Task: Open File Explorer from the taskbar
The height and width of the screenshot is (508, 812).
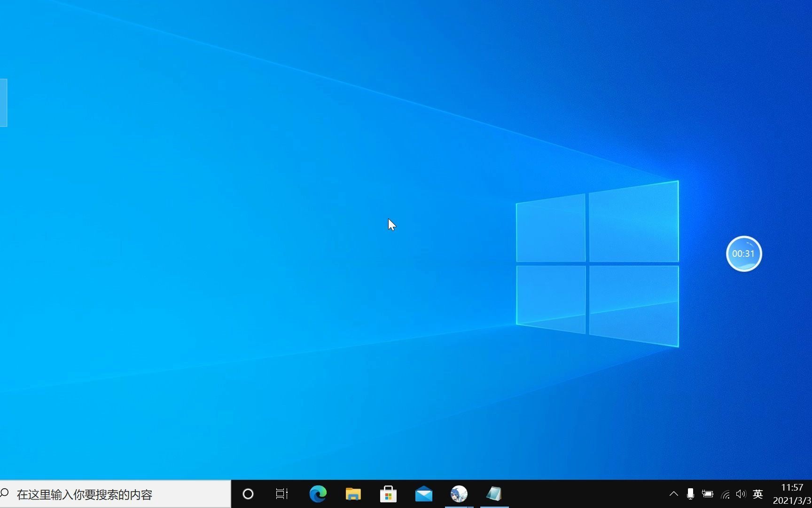Action: (x=353, y=494)
